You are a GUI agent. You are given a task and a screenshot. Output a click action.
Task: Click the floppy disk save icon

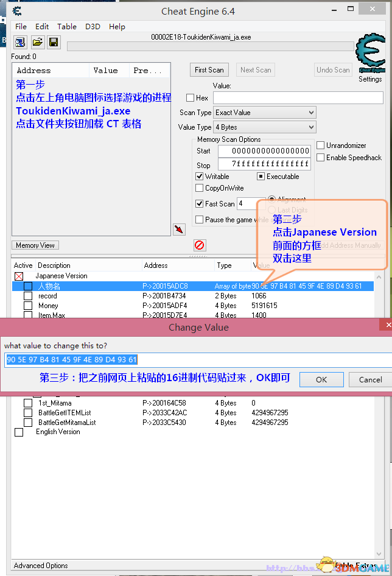tap(54, 42)
